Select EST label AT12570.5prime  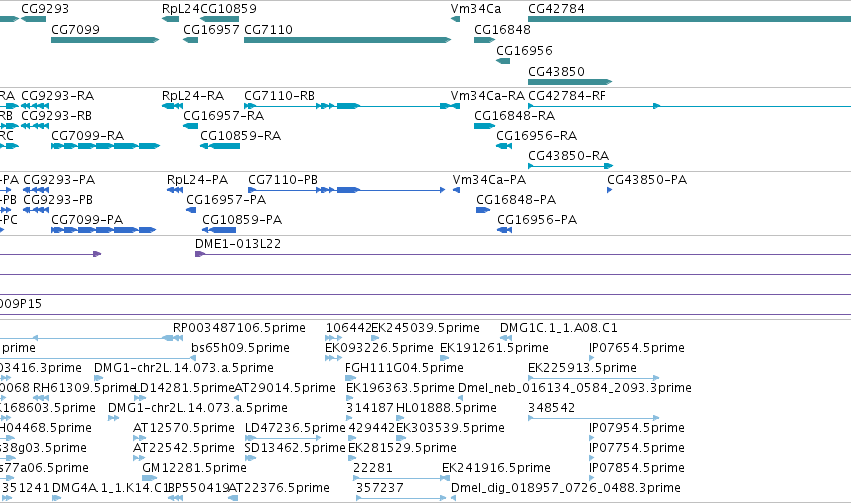tap(184, 428)
